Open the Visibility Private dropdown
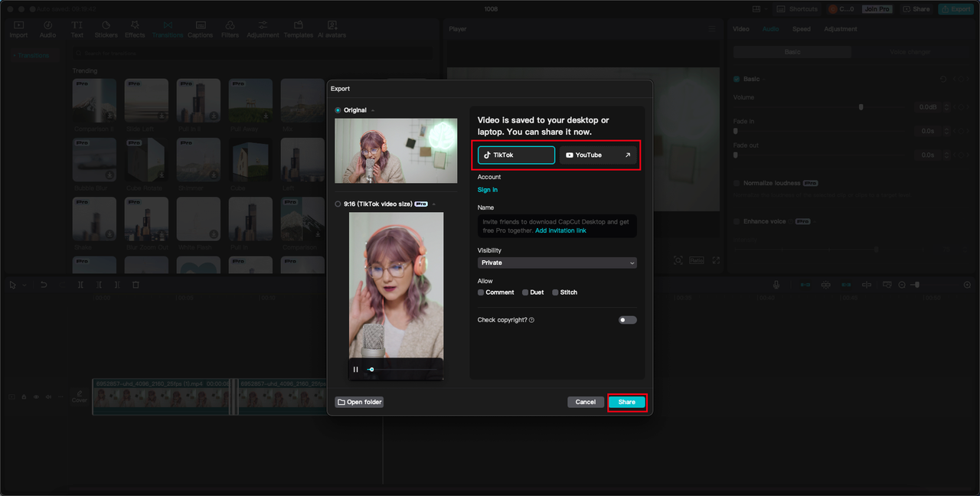Screen dimensions: 980x496 pos(557,263)
